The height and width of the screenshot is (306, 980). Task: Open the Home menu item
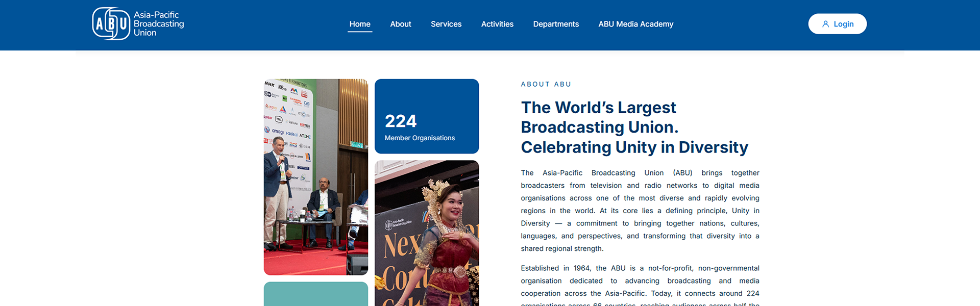coord(360,24)
